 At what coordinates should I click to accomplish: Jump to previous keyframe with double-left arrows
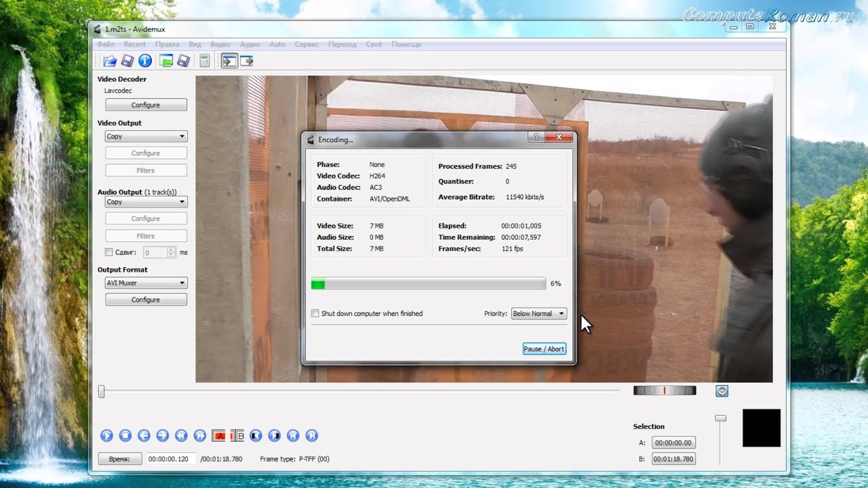tap(181, 436)
